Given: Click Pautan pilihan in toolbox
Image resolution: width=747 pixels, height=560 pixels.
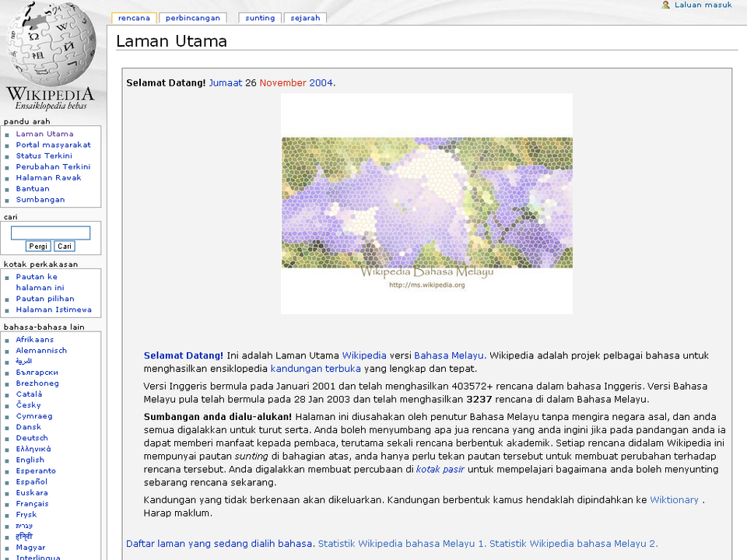Looking at the screenshot, I should point(45,299).
